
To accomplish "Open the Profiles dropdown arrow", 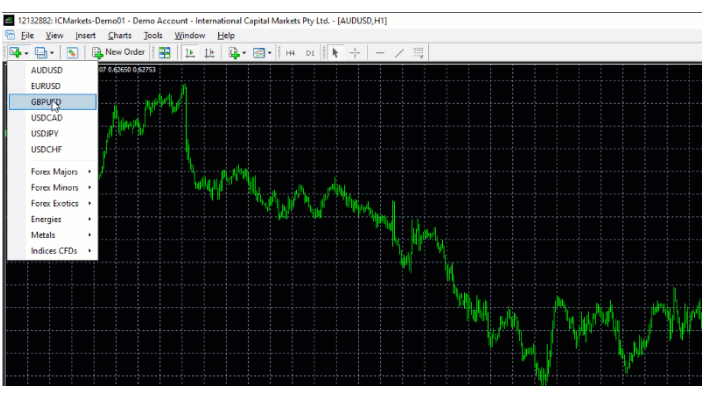I will pos(52,53).
